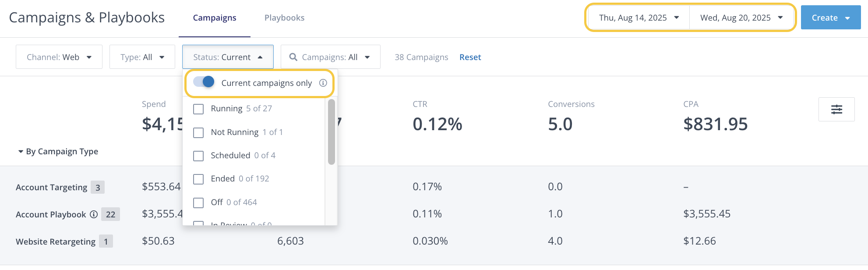The height and width of the screenshot is (270, 868).
Task: Collapse the Status: Current dropdown
Action: [x=228, y=57]
